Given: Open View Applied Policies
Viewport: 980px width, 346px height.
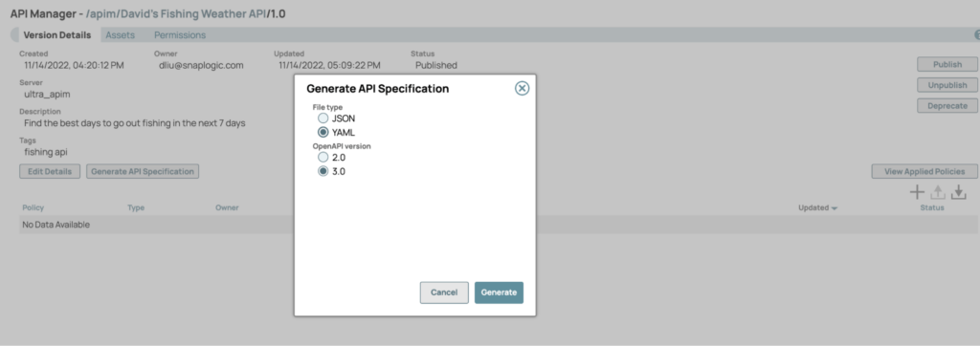Looking at the screenshot, I should click(x=924, y=171).
